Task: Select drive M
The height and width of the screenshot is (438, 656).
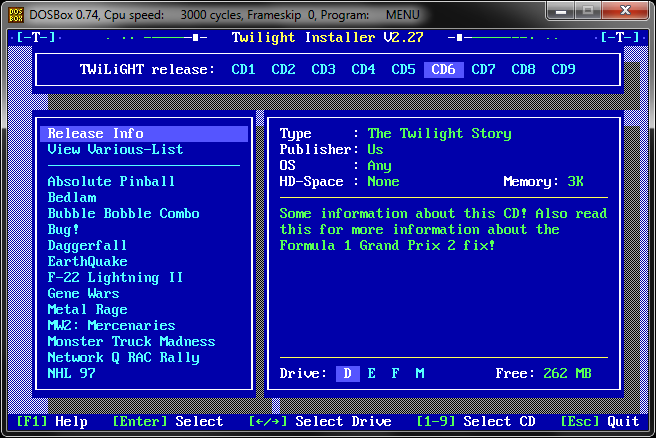Action: 420,373
